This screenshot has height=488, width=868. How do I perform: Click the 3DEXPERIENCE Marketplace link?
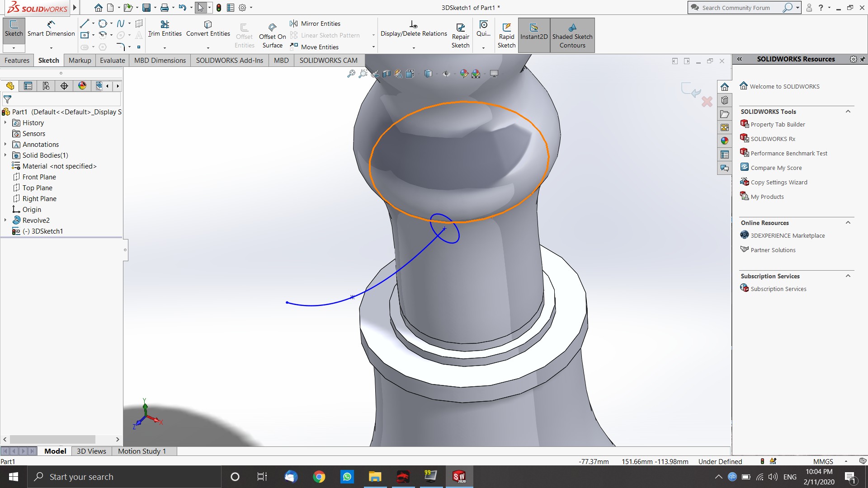tap(788, 236)
